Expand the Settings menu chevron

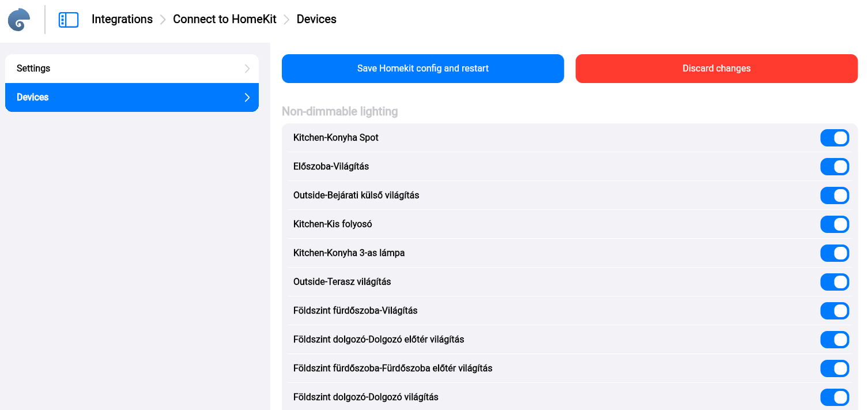click(x=247, y=69)
